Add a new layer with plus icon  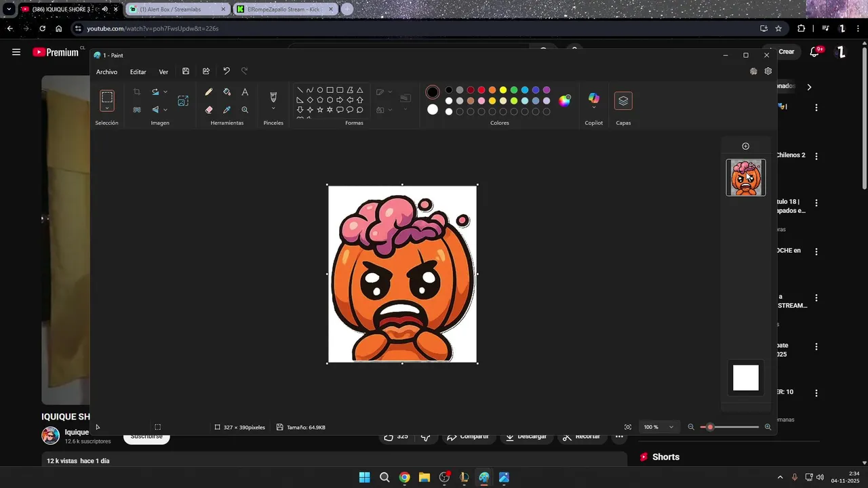click(746, 146)
